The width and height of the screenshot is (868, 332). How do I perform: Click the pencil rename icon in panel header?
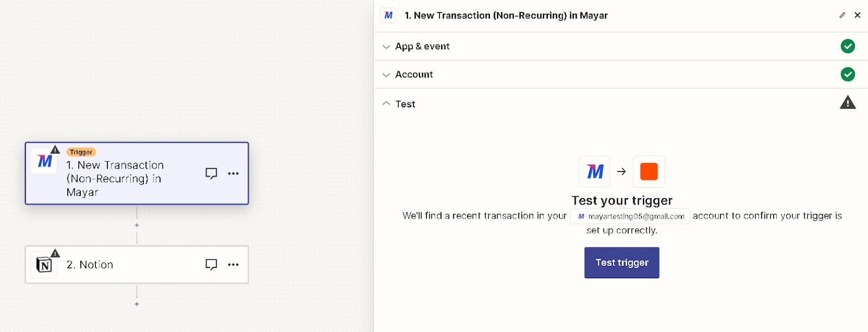point(842,15)
